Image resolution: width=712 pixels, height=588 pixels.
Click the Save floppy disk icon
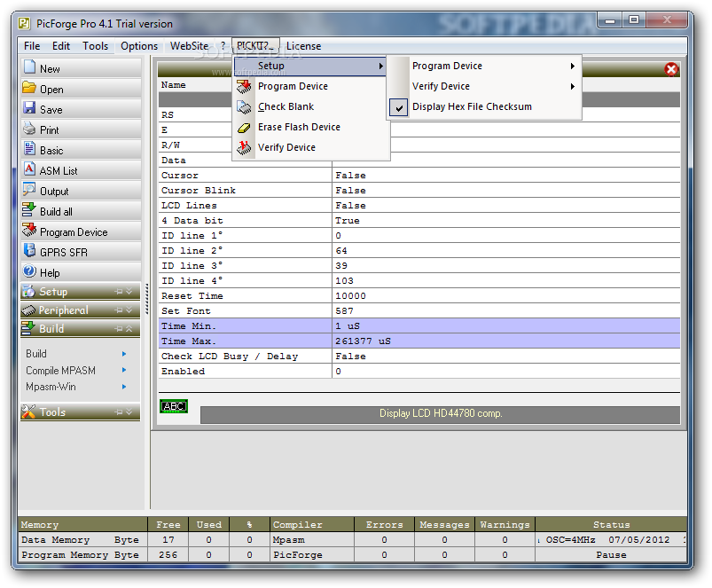click(x=29, y=107)
